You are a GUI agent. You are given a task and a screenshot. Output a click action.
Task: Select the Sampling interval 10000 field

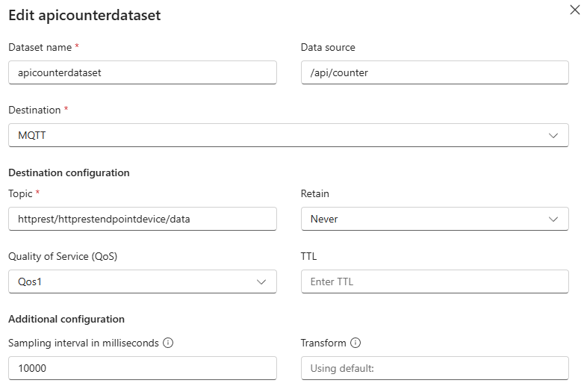(x=142, y=368)
